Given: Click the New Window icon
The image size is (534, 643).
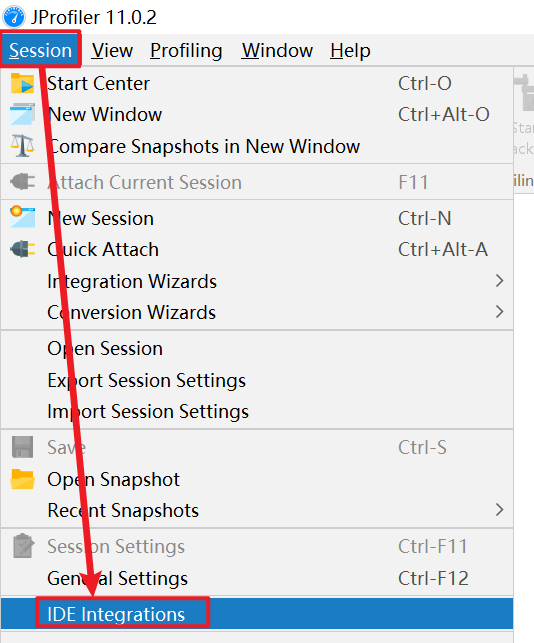Looking at the screenshot, I should tap(22, 114).
